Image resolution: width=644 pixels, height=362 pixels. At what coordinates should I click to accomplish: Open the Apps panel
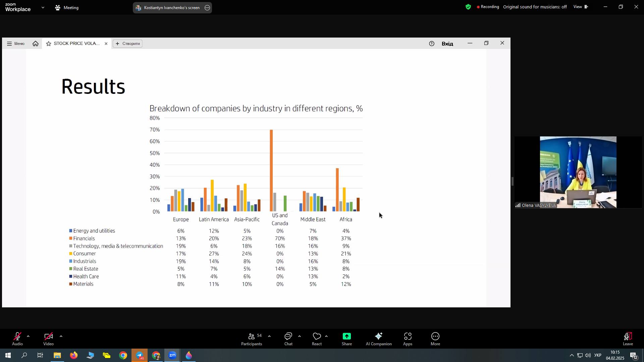(x=408, y=339)
